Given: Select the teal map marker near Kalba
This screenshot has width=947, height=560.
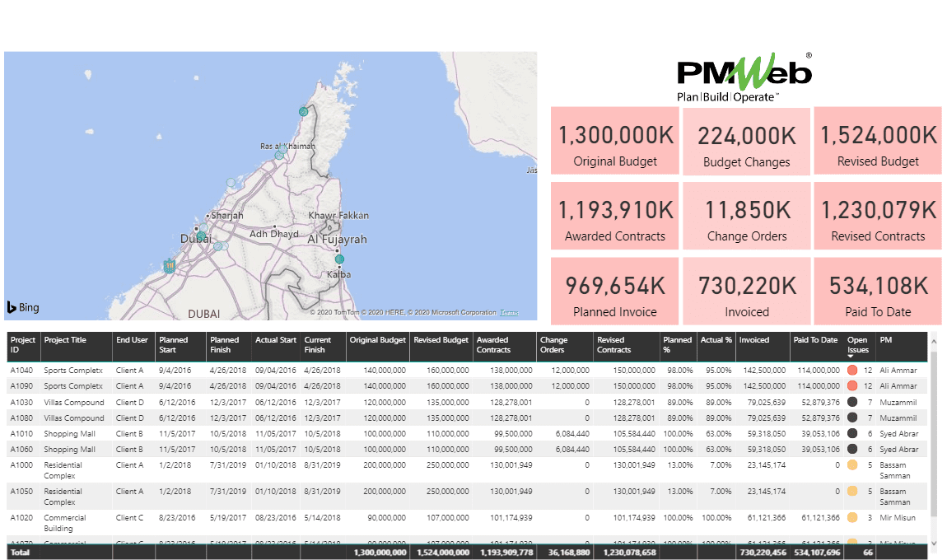Looking at the screenshot, I should tap(339, 259).
